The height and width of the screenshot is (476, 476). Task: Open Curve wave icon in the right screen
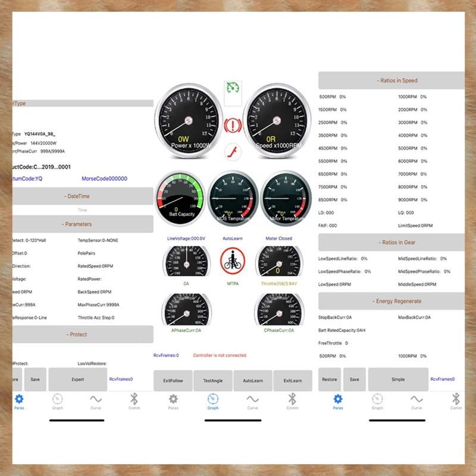[416, 402]
